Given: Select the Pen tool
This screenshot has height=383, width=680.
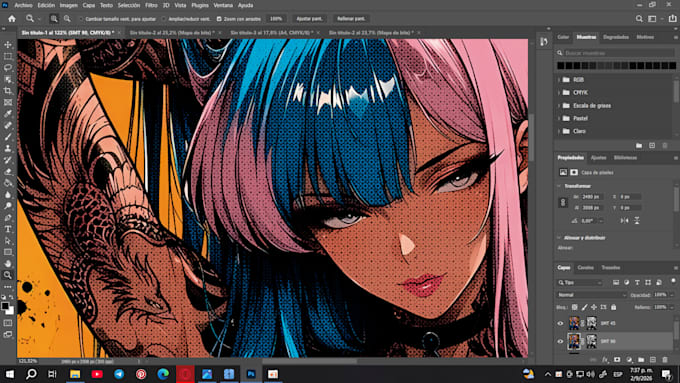Looking at the screenshot, I should click(x=8, y=217).
